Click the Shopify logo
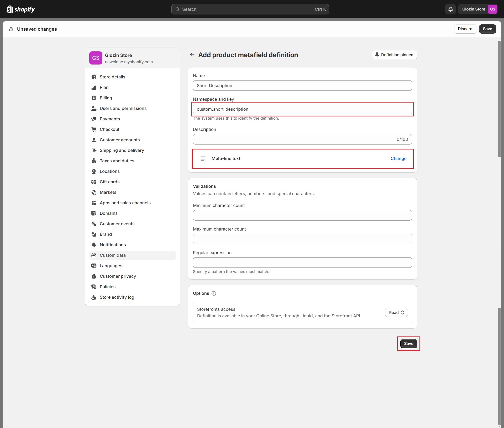Screen dimensions: 504x428 click(20, 9)
